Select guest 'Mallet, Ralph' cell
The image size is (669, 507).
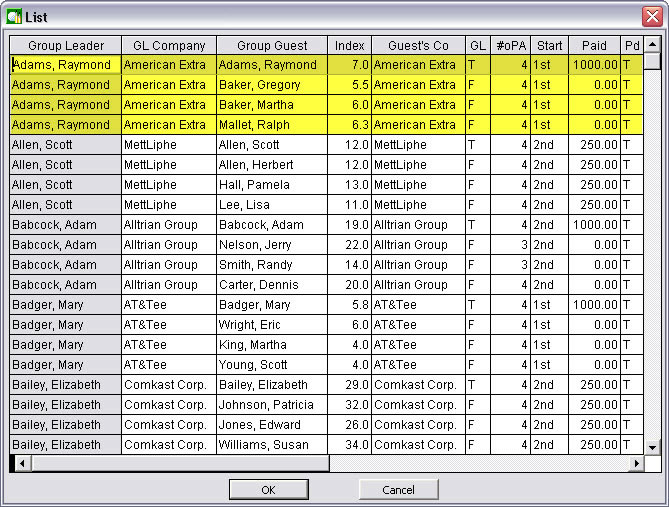point(272,125)
